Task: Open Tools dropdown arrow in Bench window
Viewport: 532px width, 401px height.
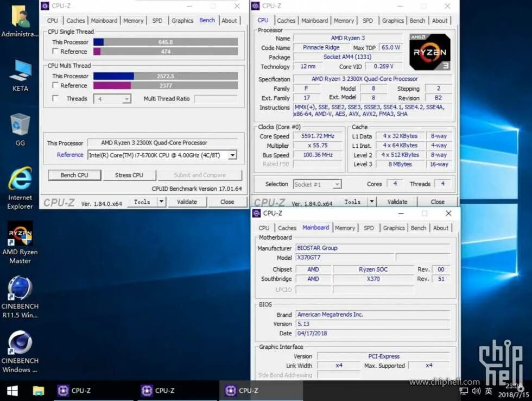Action: pyautogui.click(x=162, y=202)
